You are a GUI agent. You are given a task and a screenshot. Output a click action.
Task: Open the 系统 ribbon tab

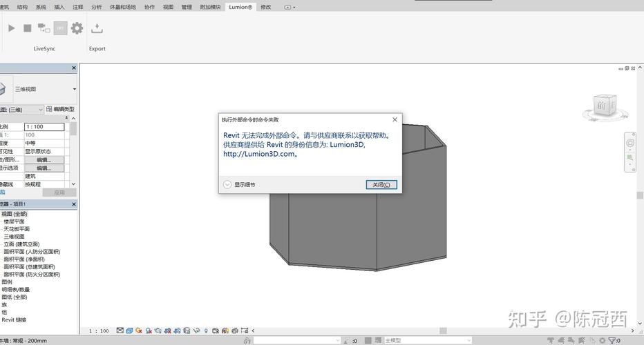point(41,7)
